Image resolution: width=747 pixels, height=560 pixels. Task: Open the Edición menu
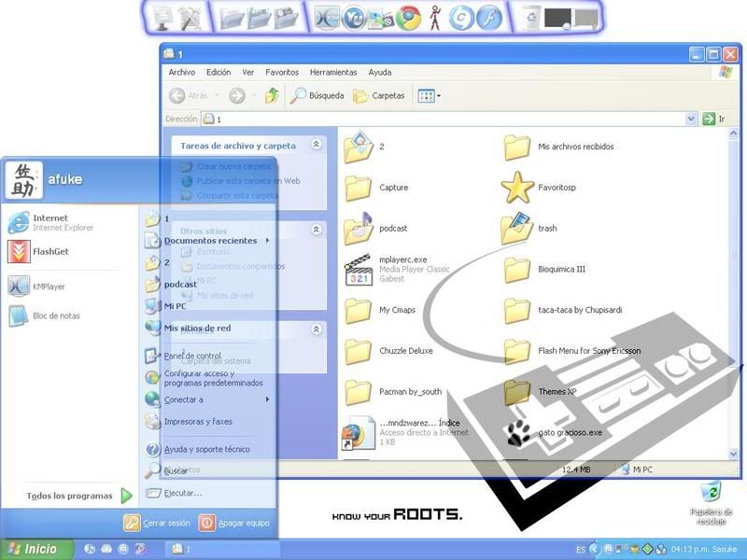(218, 73)
